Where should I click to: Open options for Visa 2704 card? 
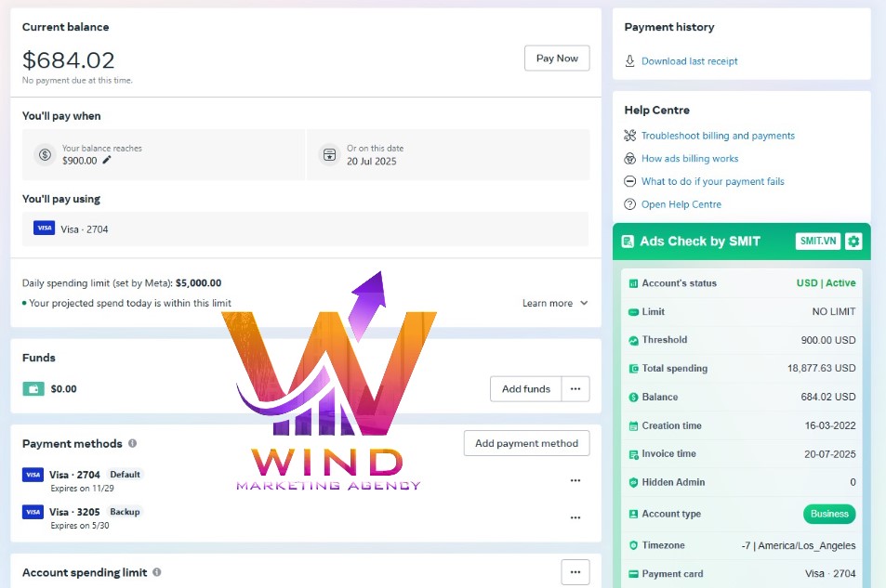[575, 480]
